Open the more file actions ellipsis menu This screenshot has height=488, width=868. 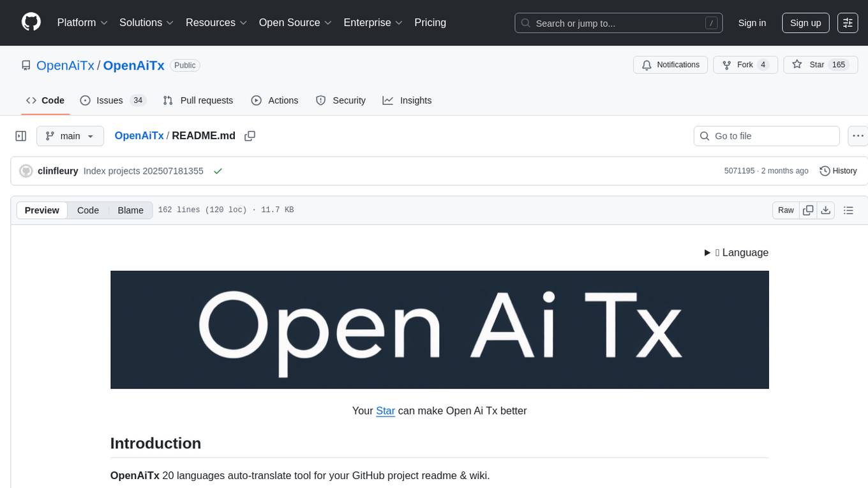[x=858, y=136]
